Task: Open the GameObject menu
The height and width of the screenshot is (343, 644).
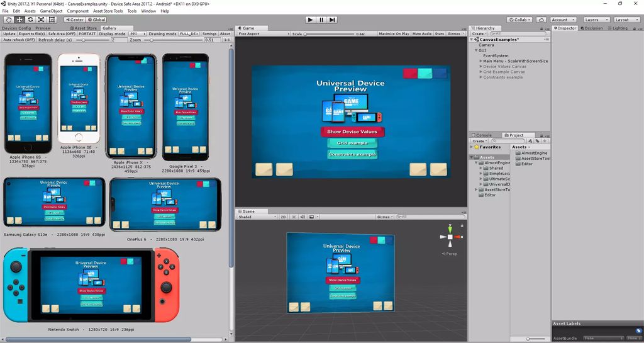Action: 51,11
